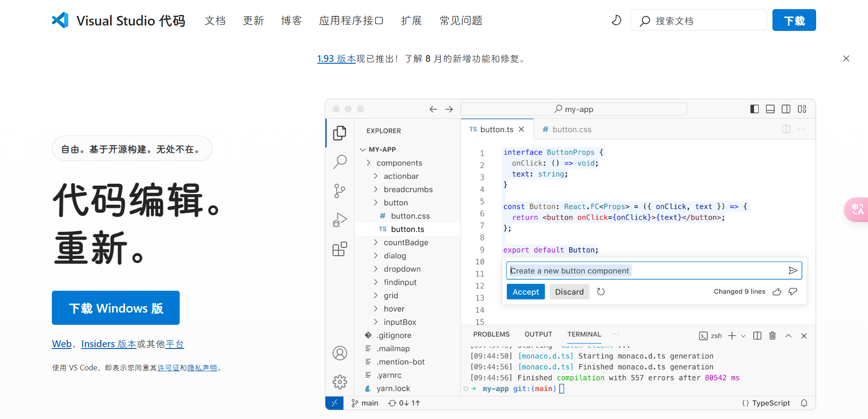Expand the dropdown folder
This screenshot has width=868, height=419.
(376, 269)
